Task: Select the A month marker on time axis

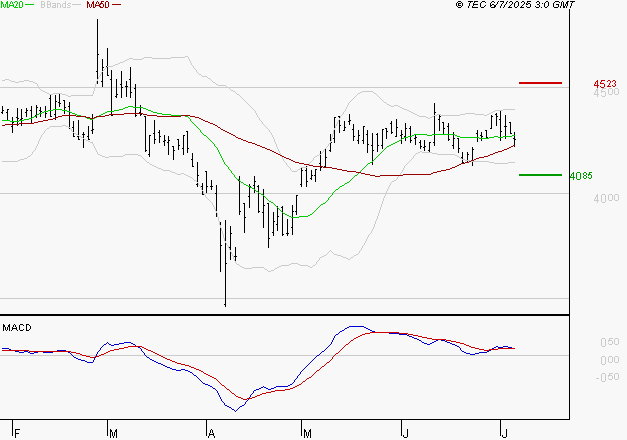Action: click(211, 433)
